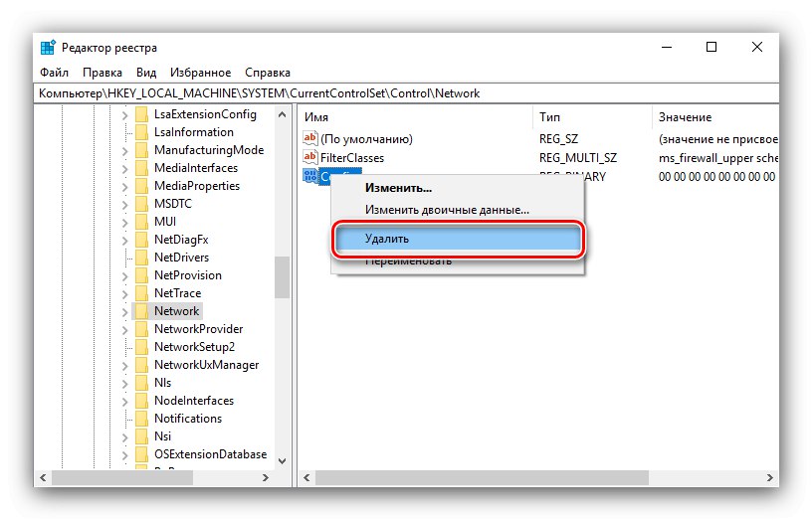The image size is (812, 520).
Task: Click the REG_MULTI_SZ type cell
Action: point(578,157)
